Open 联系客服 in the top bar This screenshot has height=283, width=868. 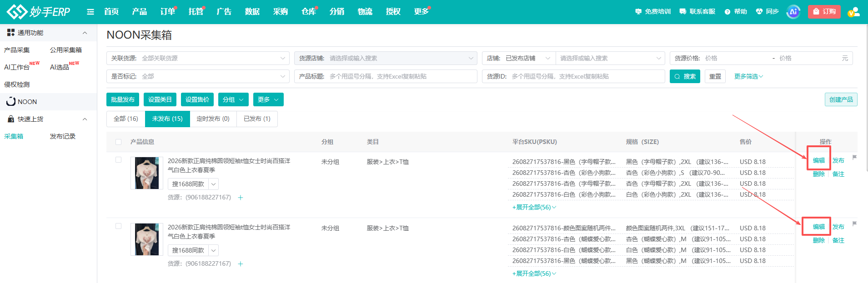coord(697,12)
